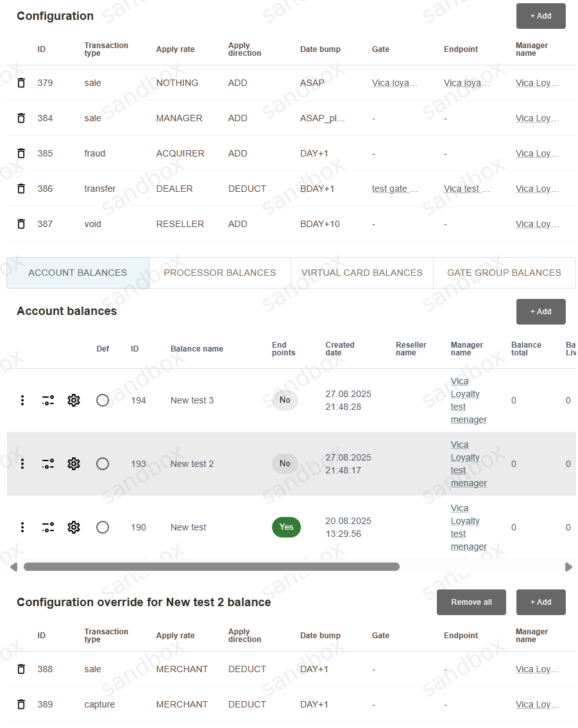Mark balance 190 as default
Screen dimensions: 578x728
click(103, 527)
